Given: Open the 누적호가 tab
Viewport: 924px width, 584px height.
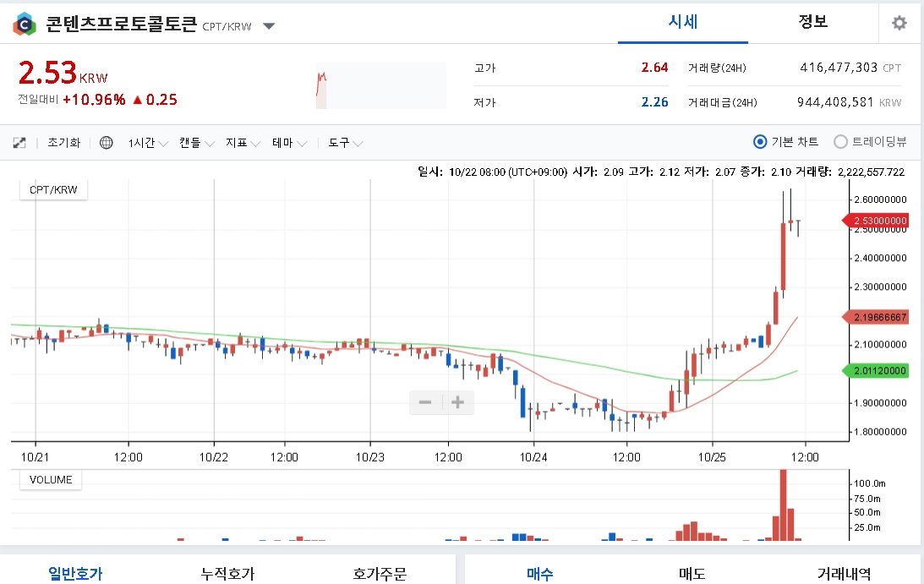Looking at the screenshot, I should (227, 573).
